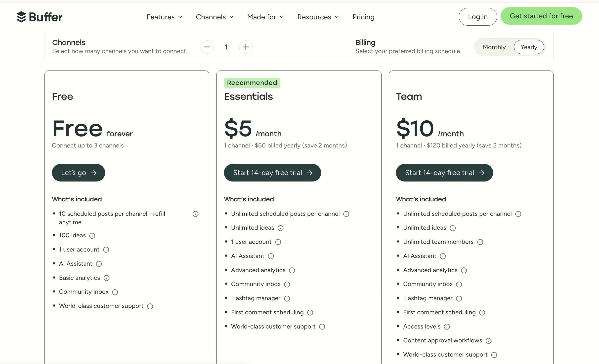Info icon for Essentials Unlimited ideas
The width and height of the screenshot is (599, 364).
[281, 228]
